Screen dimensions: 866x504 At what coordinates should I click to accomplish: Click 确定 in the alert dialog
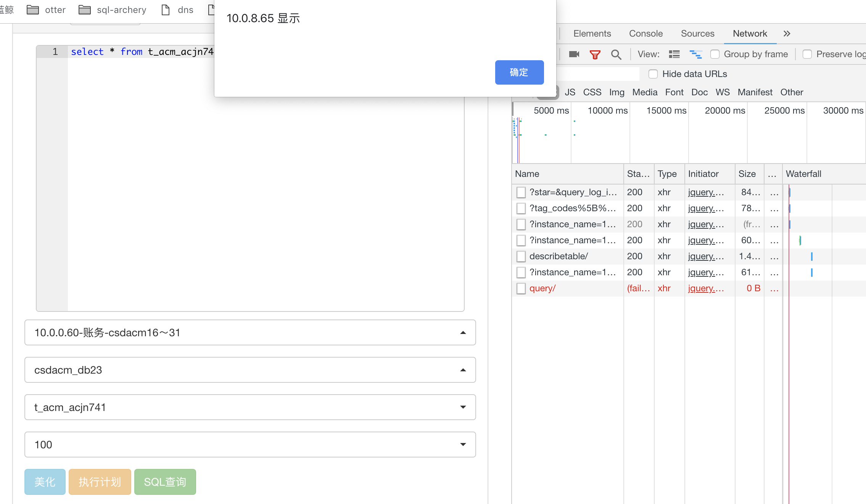(x=519, y=72)
